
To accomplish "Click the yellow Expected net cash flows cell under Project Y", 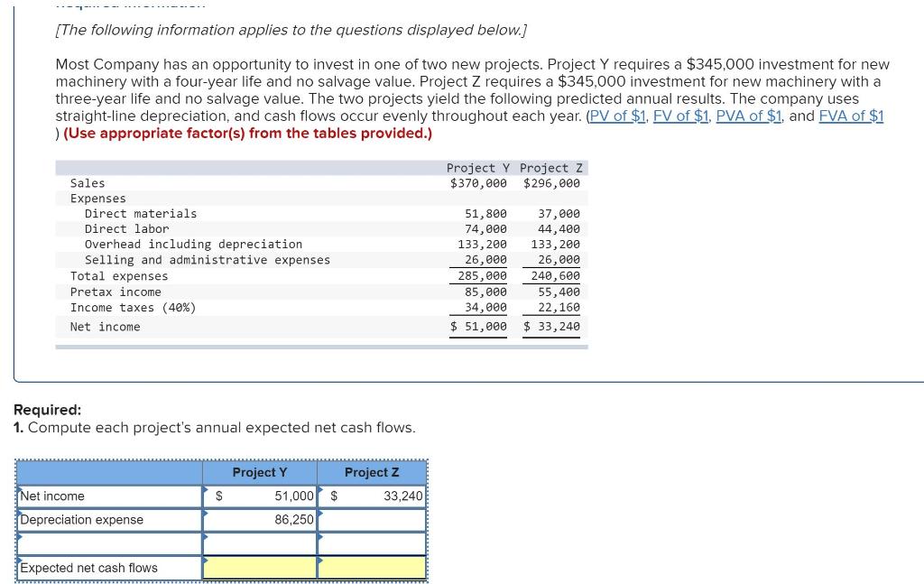I will click(x=262, y=567).
